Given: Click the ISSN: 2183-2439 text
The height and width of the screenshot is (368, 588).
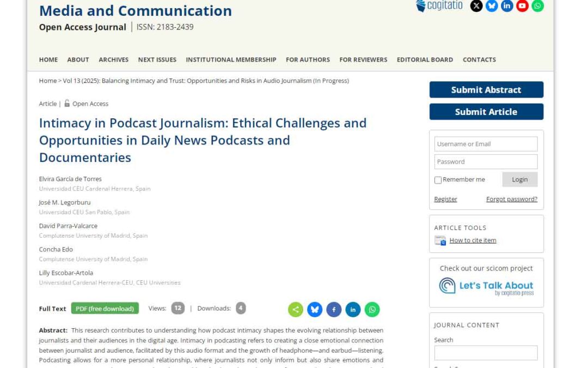Looking at the screenshot, I should click(x=165, y=27).
